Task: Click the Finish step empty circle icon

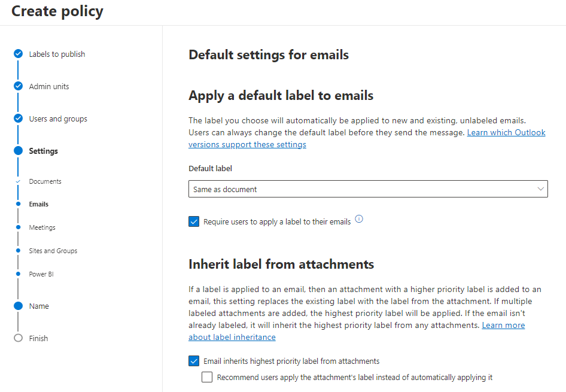Action: tap(18, 338)
